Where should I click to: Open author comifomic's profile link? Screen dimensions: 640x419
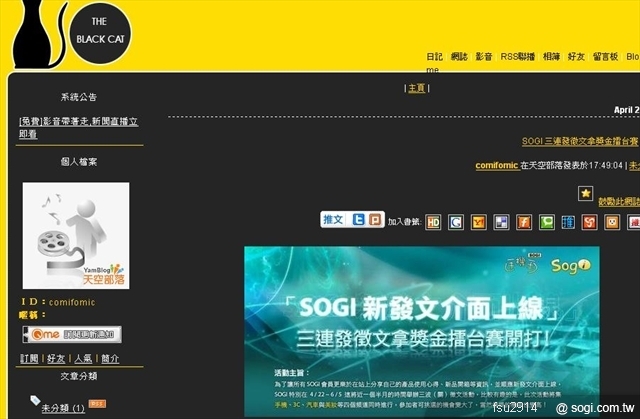[497, 166]
